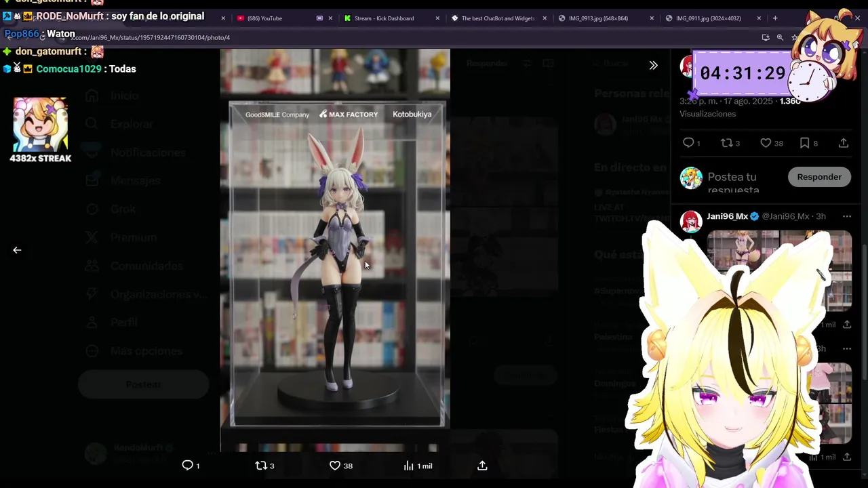
Task: Click the heart icon in right post panel
Action: click(766, 143)
